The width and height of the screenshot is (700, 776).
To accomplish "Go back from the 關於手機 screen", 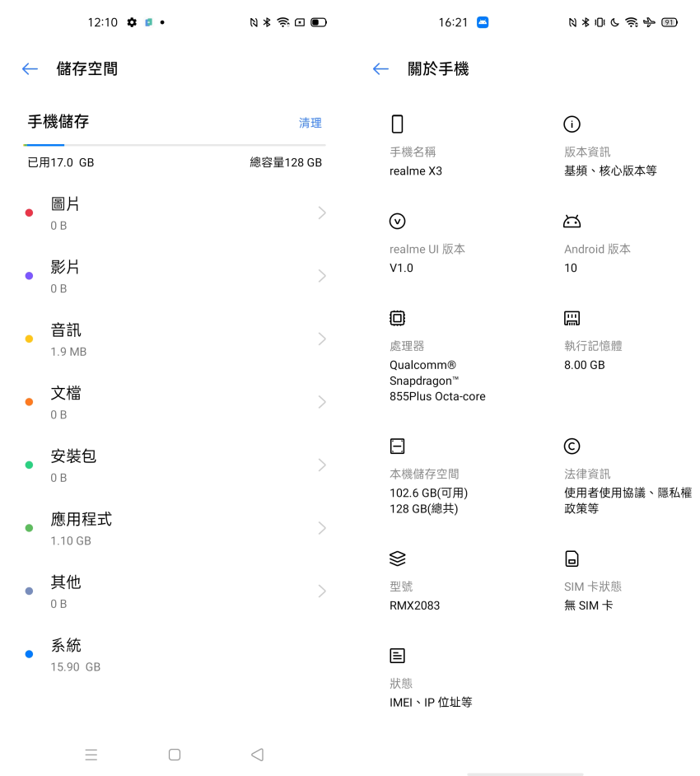I will [x=380, y=69].
